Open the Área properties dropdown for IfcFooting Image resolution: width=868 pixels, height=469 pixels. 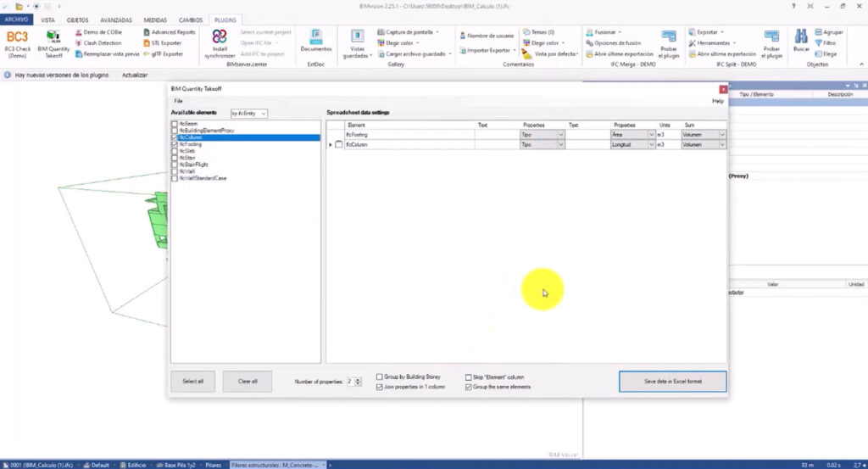651,134
